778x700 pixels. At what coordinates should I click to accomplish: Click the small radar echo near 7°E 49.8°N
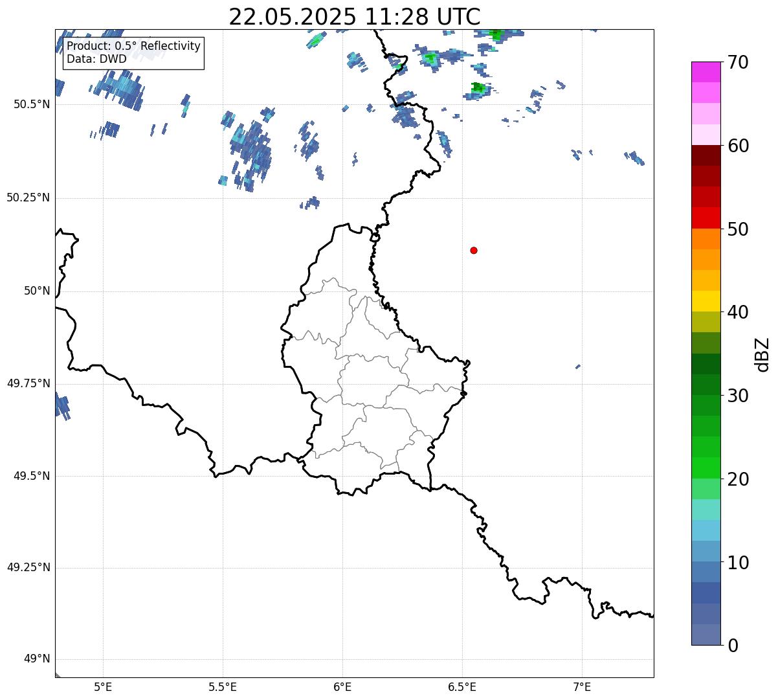(578, 367)
